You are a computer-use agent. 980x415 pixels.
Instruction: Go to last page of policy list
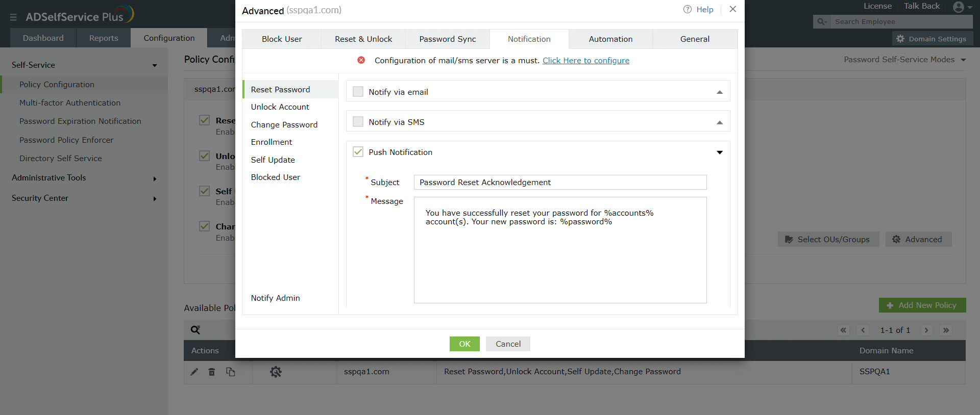click(946, 330)
